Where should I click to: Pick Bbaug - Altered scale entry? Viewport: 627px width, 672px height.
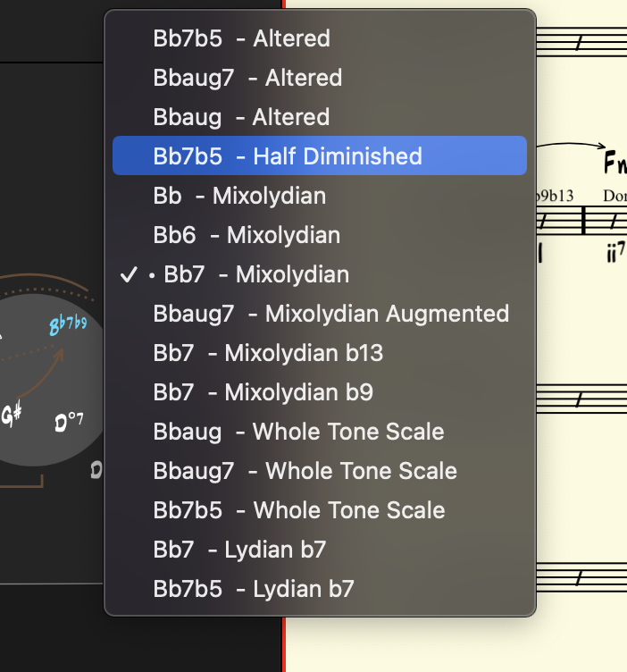(241, 117)
